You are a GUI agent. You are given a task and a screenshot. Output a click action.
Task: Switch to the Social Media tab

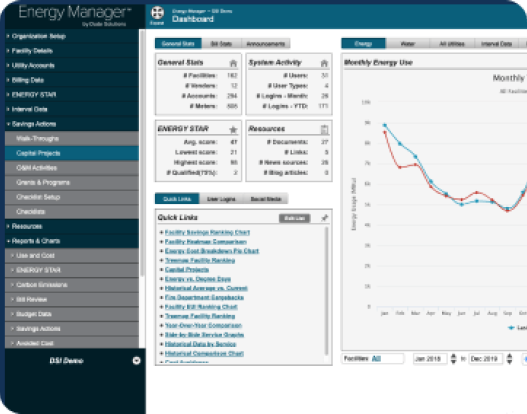pyautogui.click(x=266, y=199)
